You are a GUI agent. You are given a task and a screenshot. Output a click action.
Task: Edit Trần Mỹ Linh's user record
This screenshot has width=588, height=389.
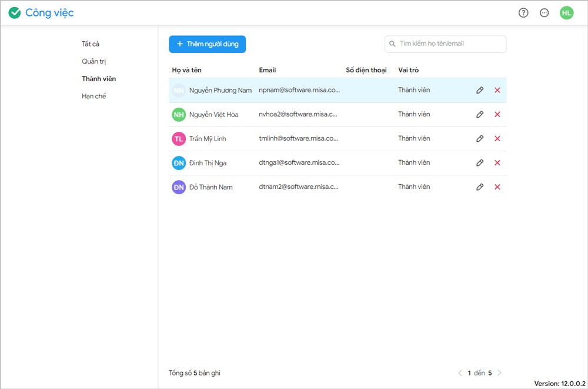click(480, 138)
